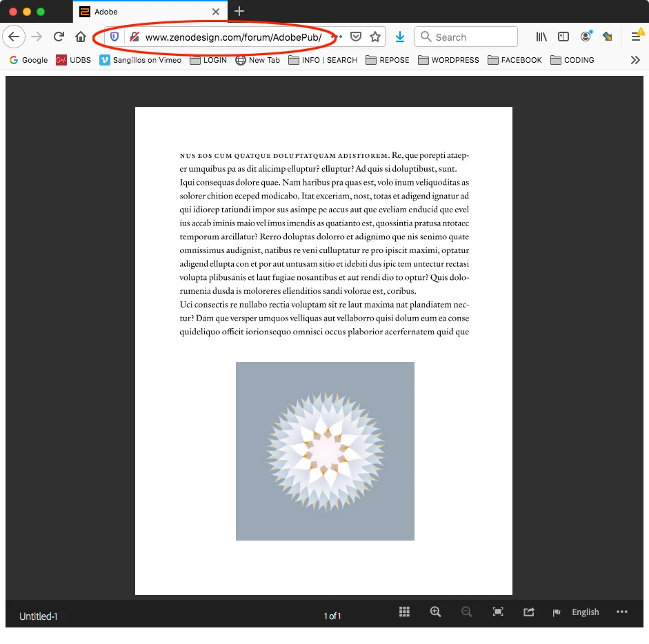Viewport: 649px width, 644px height.
Task: Open Sangillos on Vimeo bookmark
Action: [x=140, y=60]
